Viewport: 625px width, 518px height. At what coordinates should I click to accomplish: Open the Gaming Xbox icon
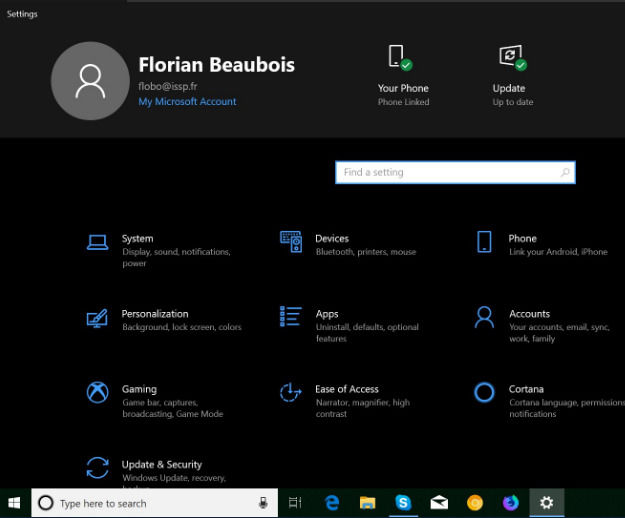point(97,392)
